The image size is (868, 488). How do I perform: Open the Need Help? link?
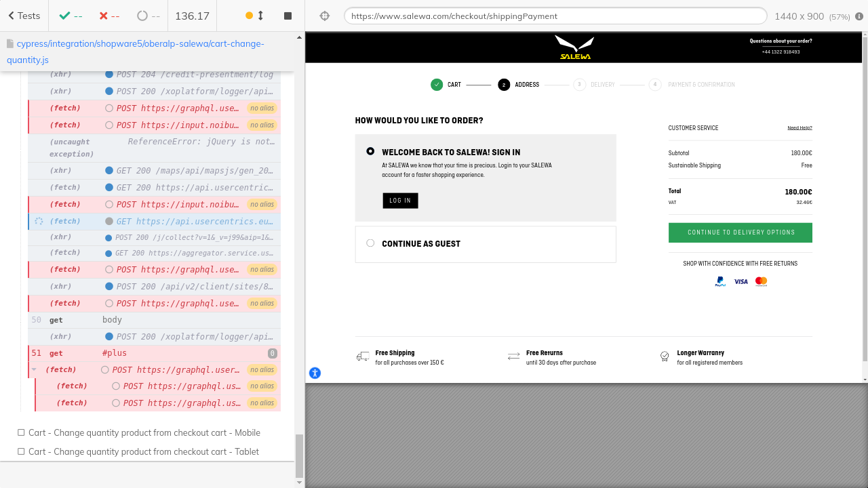pos(799,128)
